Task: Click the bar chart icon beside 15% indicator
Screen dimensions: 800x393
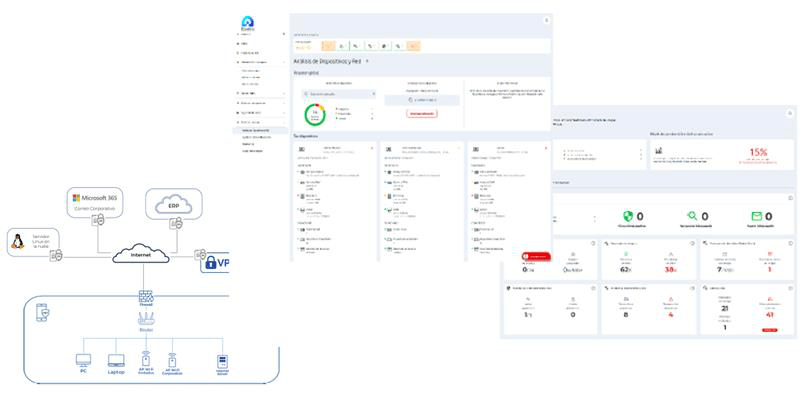Action: point(659,151)
